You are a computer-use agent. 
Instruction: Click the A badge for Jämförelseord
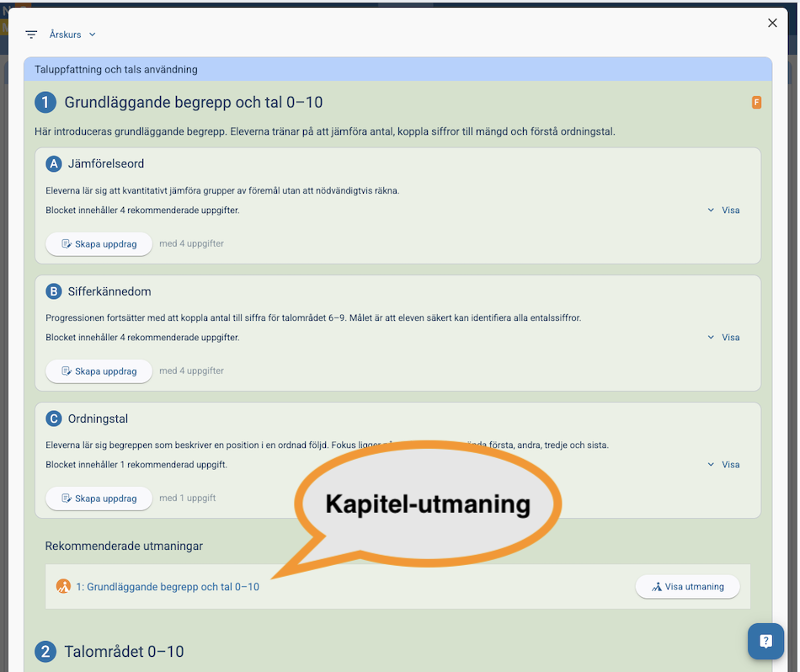(x=54, y=163)
